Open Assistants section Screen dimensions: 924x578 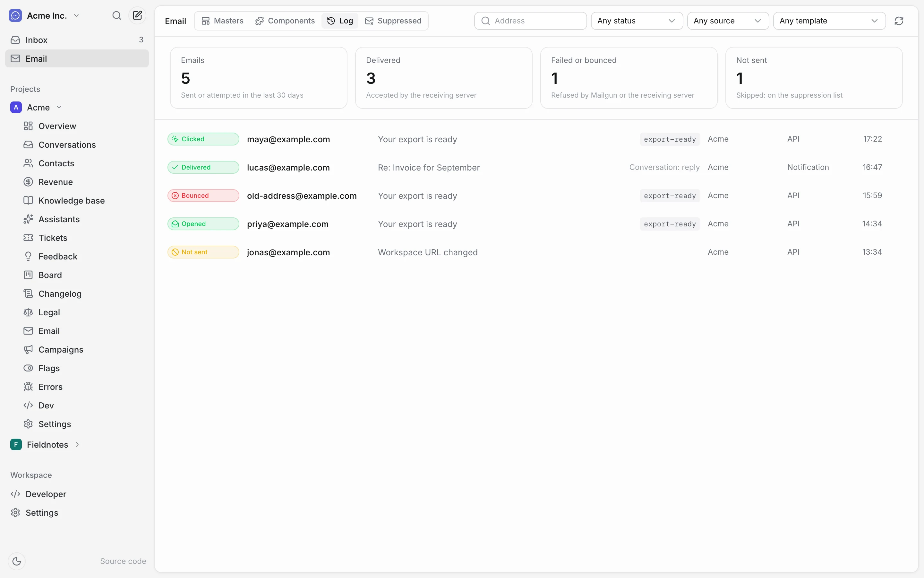click(84, 219)
